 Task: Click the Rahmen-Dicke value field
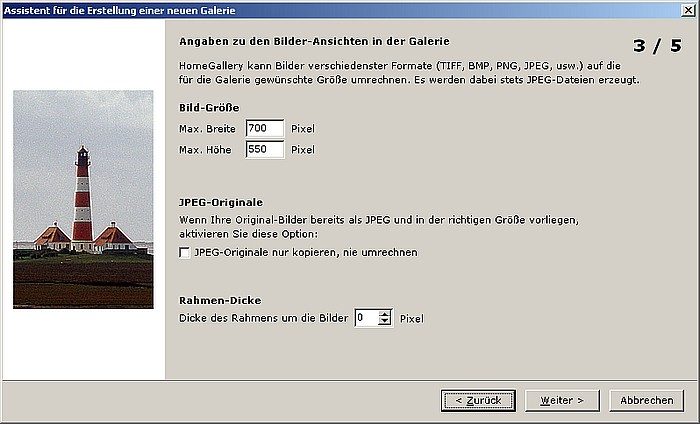click(367, 318)
